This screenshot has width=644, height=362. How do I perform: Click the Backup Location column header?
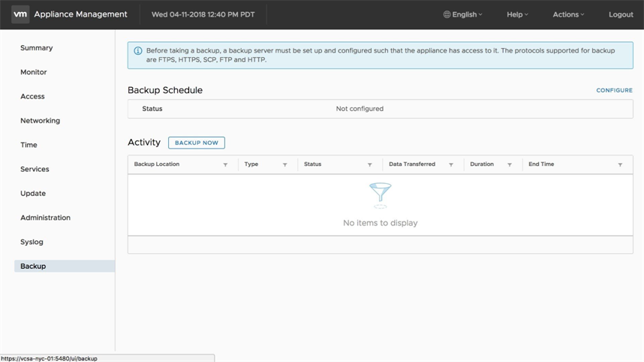(x=157, y=164)
